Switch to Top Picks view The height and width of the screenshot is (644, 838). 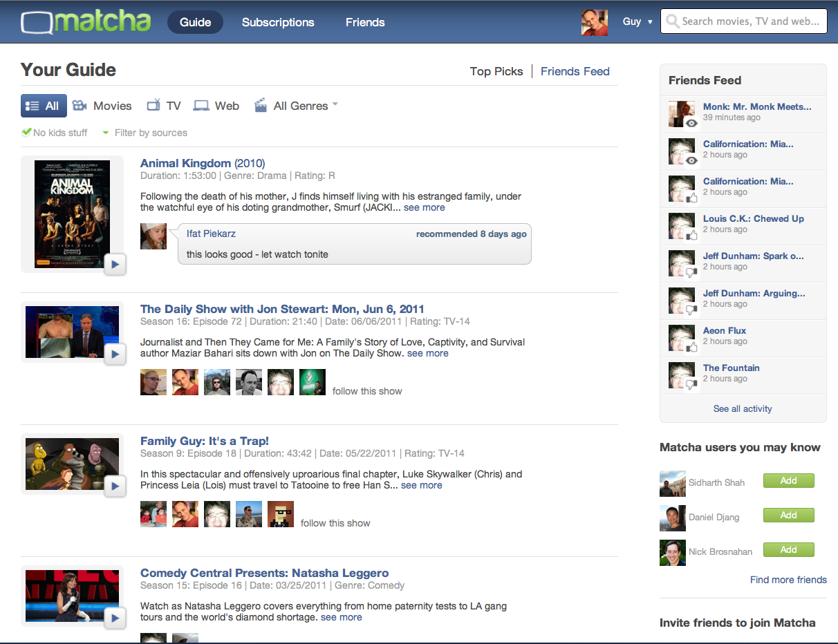point(496,71)
